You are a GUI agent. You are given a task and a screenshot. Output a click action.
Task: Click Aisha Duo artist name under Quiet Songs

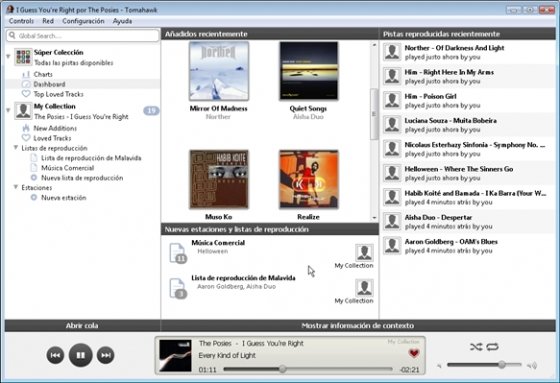(308, 117)
